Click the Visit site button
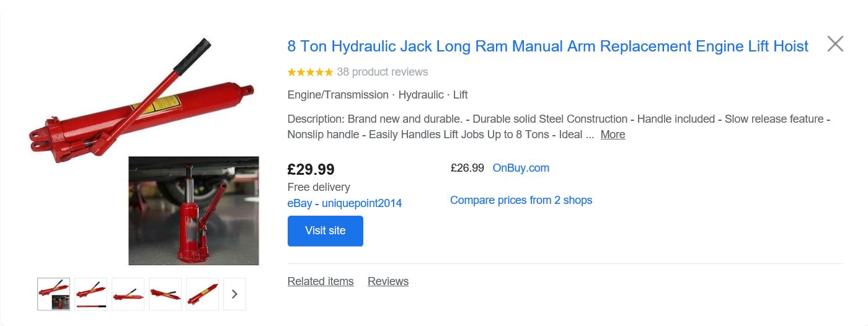Screen dimensions: 868x326 325,231
